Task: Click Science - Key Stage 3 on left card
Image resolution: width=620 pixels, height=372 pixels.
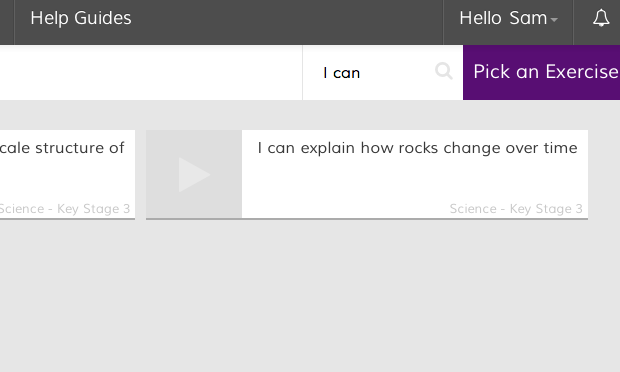Action: [x=65, y=208]
